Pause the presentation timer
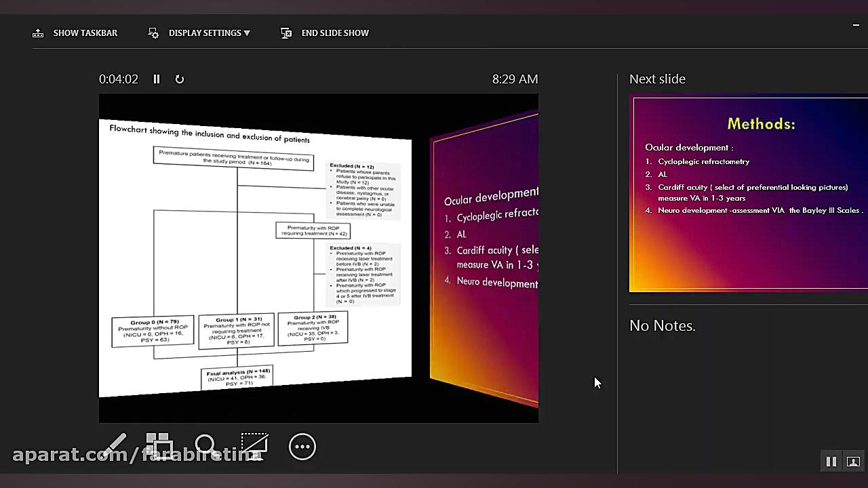868x488 pixels. 157,79
